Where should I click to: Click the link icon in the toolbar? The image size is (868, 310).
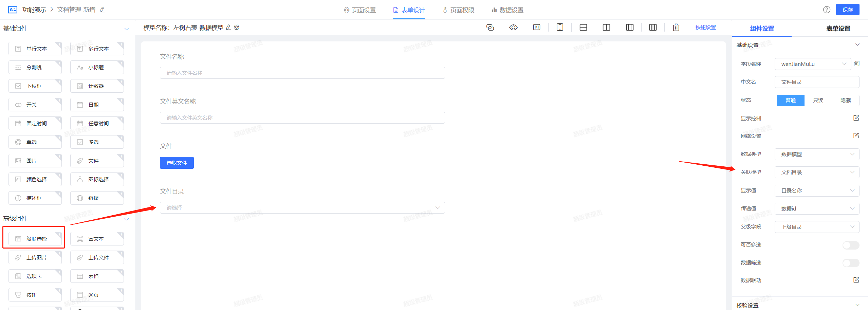(x=490, y=28)
